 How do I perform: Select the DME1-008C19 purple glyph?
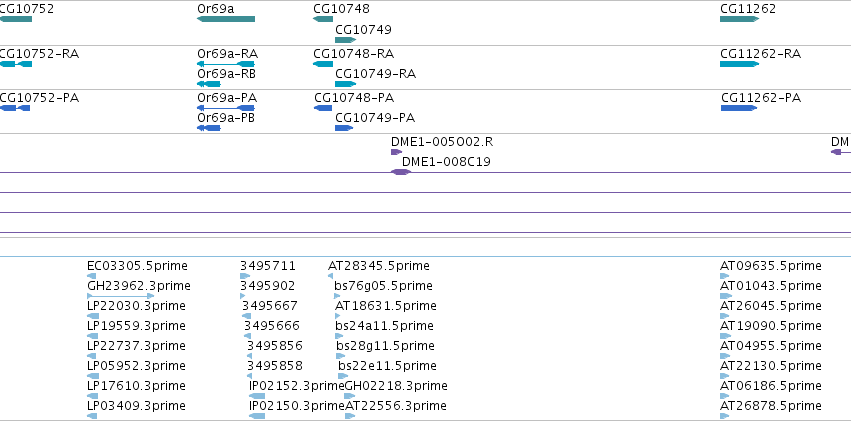pos(401,172)
